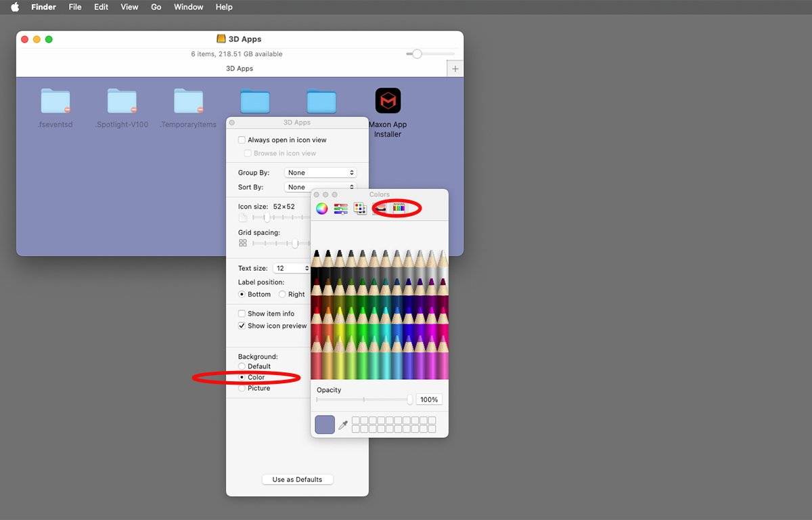
Task: Open the color palettes picker mode
Action: (360, 209)
